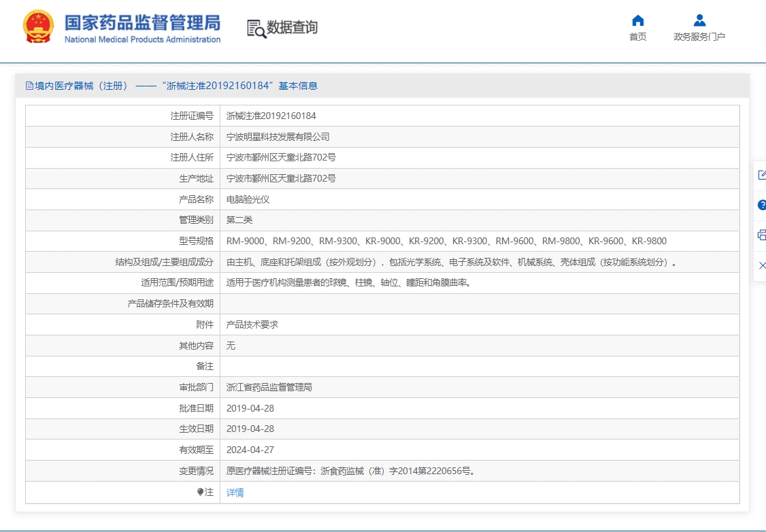This screenshot has height=532, width=766.
Task: Select 生效日期 value 2019-04-28
Action: (250, 429)
